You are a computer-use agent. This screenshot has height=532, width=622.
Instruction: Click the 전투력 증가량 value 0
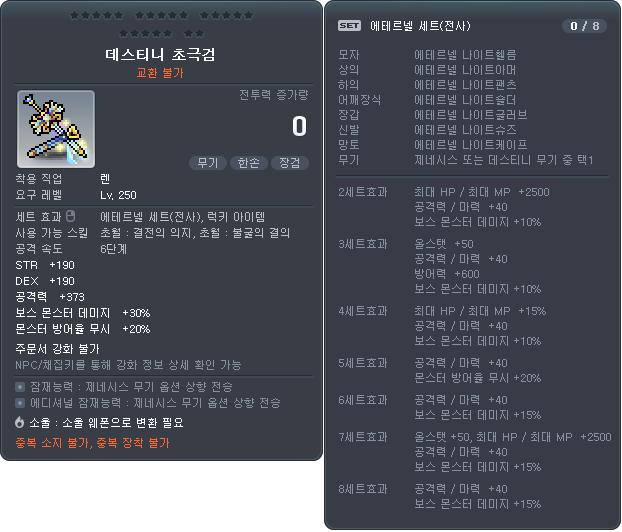299,126
